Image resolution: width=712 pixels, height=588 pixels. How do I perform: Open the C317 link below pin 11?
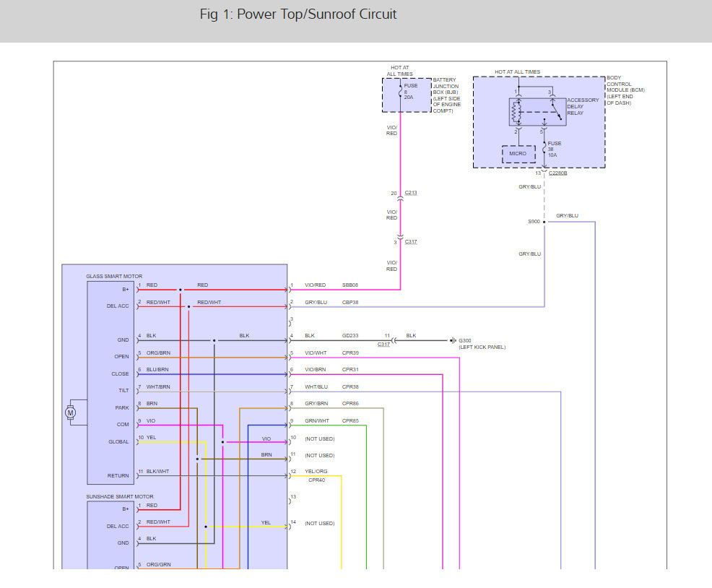pyautogui.click(x=383, y=345)
